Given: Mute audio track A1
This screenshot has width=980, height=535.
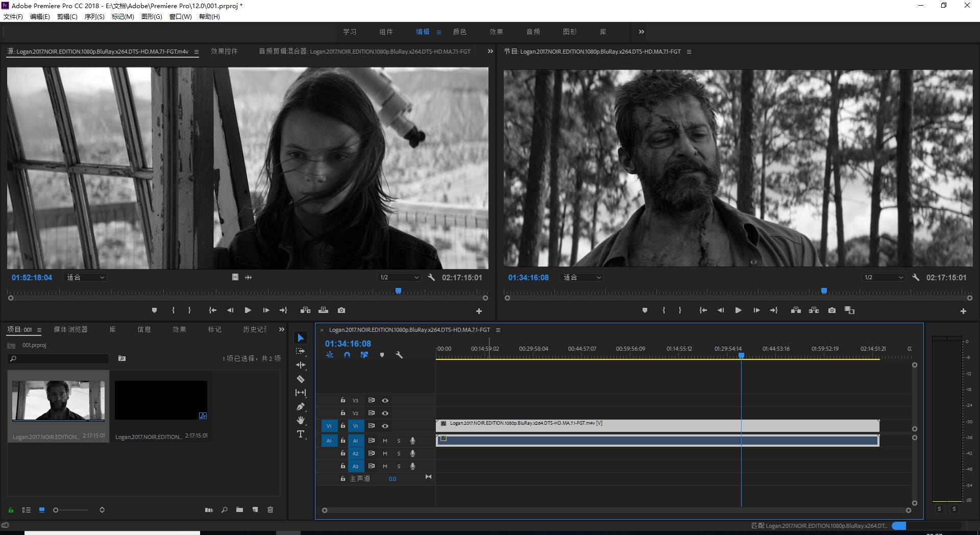Looking at the screenshot, I should coord(385,441).
